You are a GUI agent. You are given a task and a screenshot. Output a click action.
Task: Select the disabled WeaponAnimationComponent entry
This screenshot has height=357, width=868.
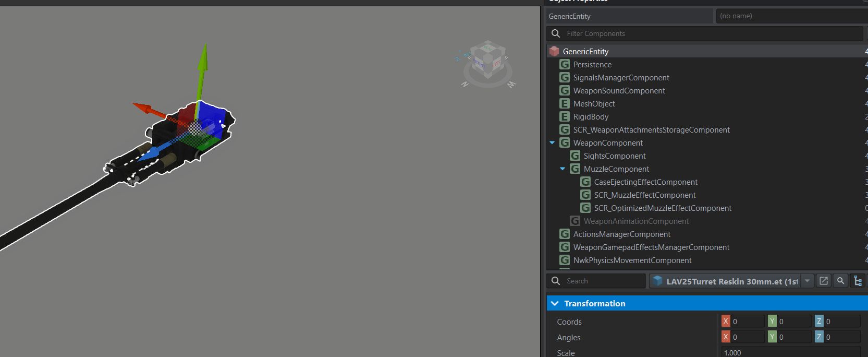pyautogui.click(x=636, y=221)
